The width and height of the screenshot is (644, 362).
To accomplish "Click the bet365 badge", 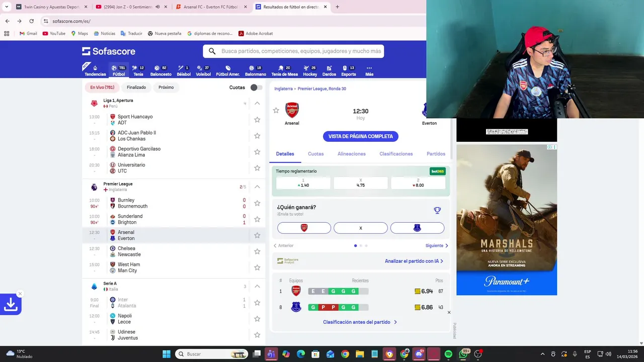I will (438, 171).
